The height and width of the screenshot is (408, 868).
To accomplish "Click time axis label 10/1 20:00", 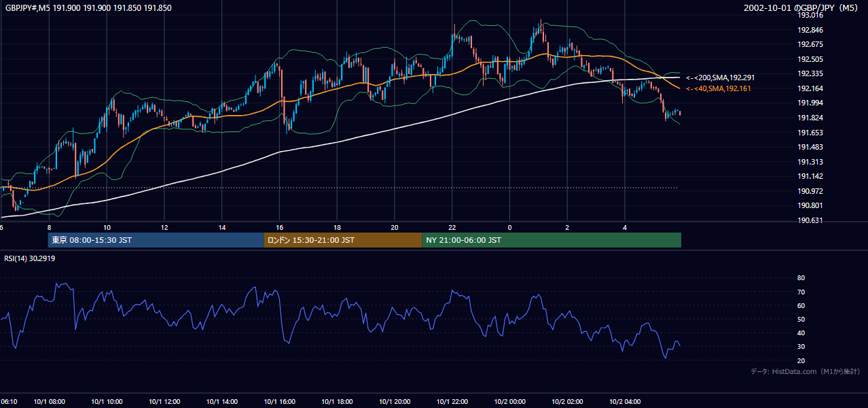I will [x=395, y=402].
